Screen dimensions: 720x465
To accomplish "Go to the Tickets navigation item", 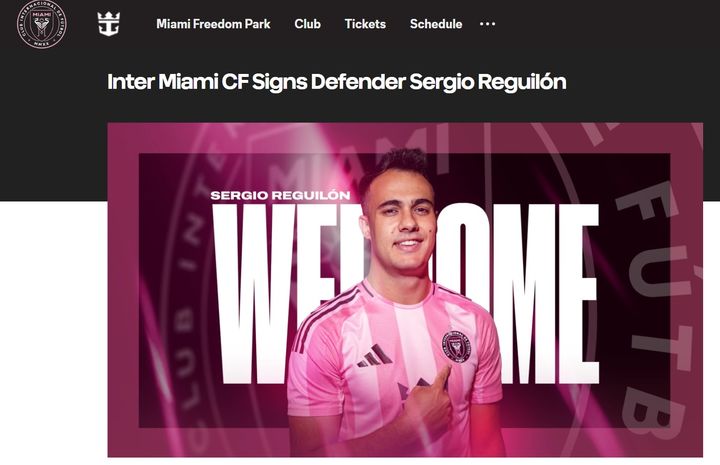I will [x=365, y=24].
